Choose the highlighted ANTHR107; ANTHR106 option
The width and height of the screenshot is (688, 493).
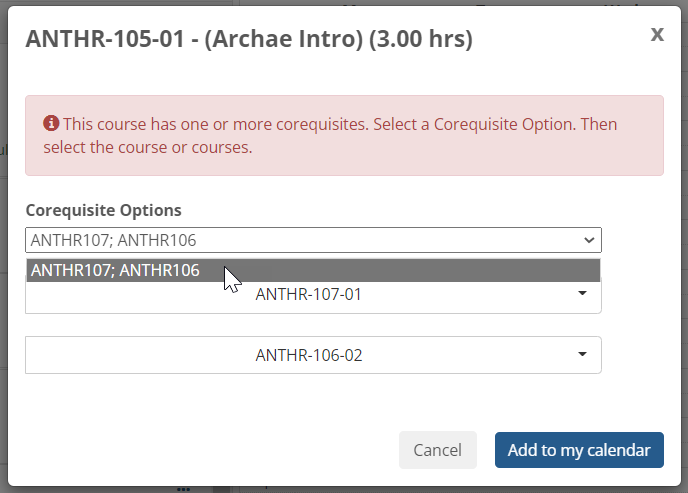coord(115,270)
